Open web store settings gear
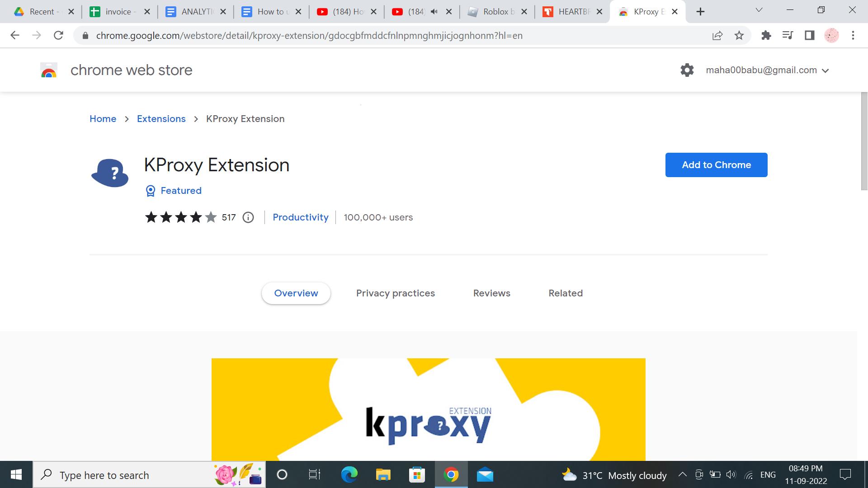Image resolution: width=868 pixels, height=488 pixels. 687,70
